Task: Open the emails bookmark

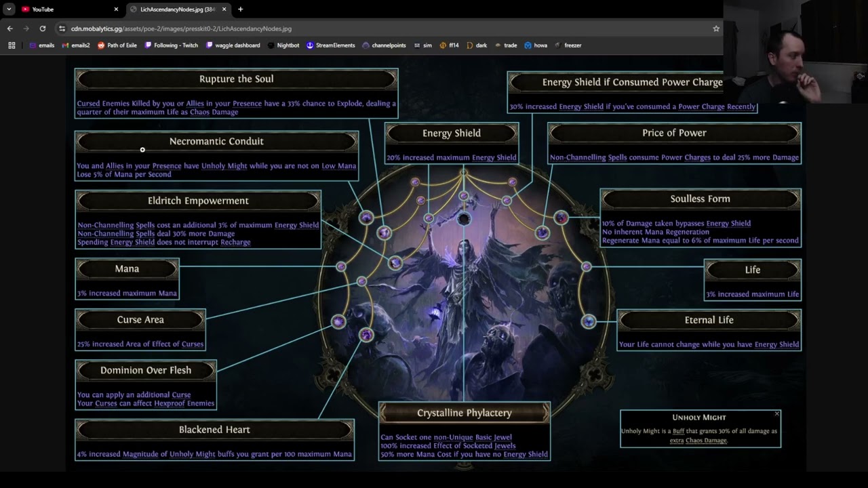Action: [x=42, y=45]
